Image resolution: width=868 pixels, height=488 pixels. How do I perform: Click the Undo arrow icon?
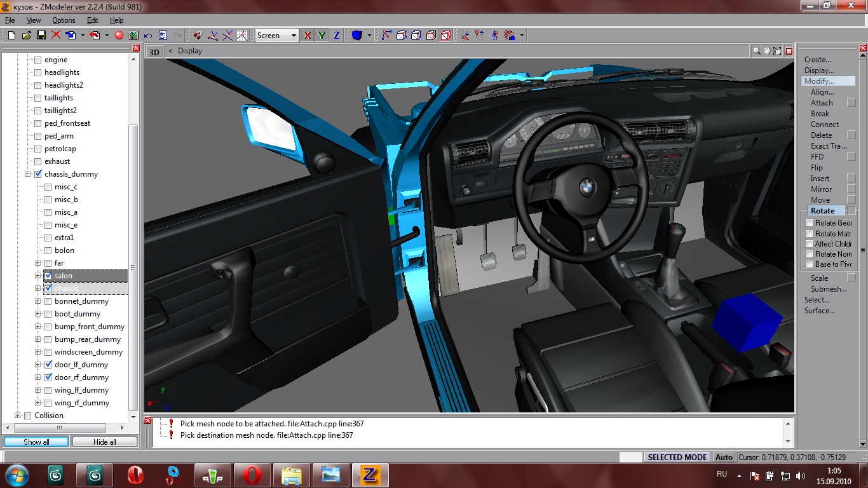point(148,36)
